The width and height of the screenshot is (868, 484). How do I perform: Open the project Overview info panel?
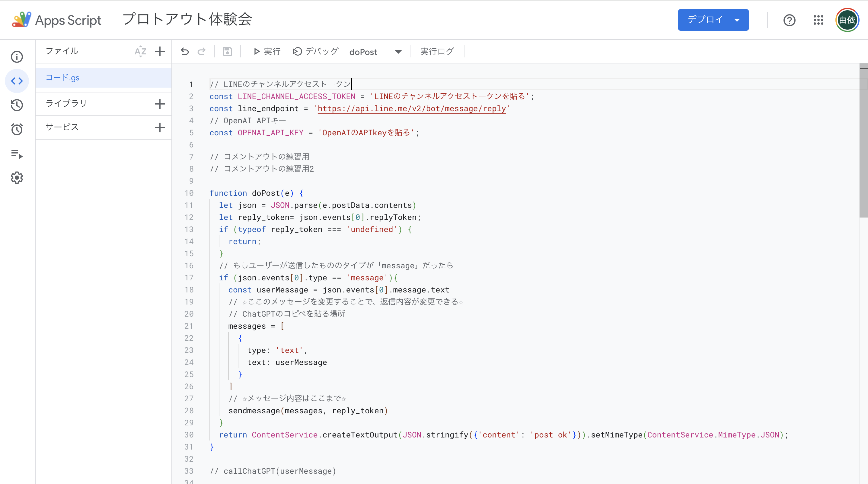[17, 57]
